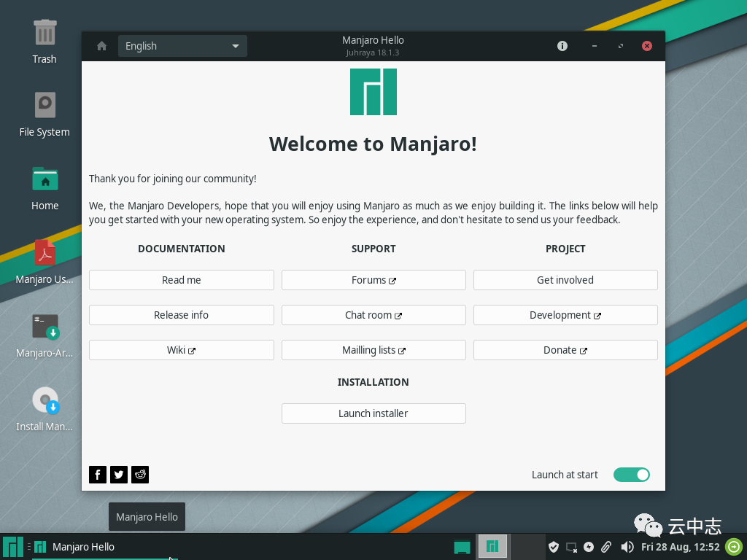Click the SUPPORT column heading

373,249
